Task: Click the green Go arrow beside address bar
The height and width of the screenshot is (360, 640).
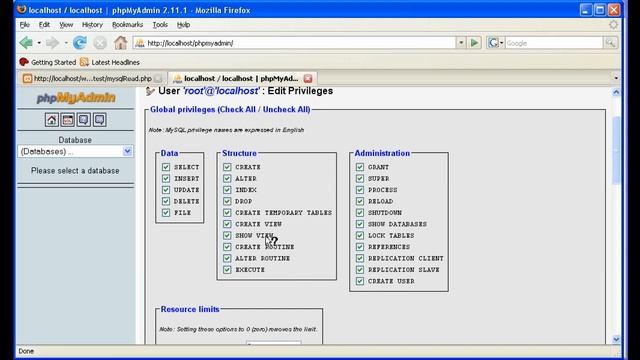Action: pos(474,42)
